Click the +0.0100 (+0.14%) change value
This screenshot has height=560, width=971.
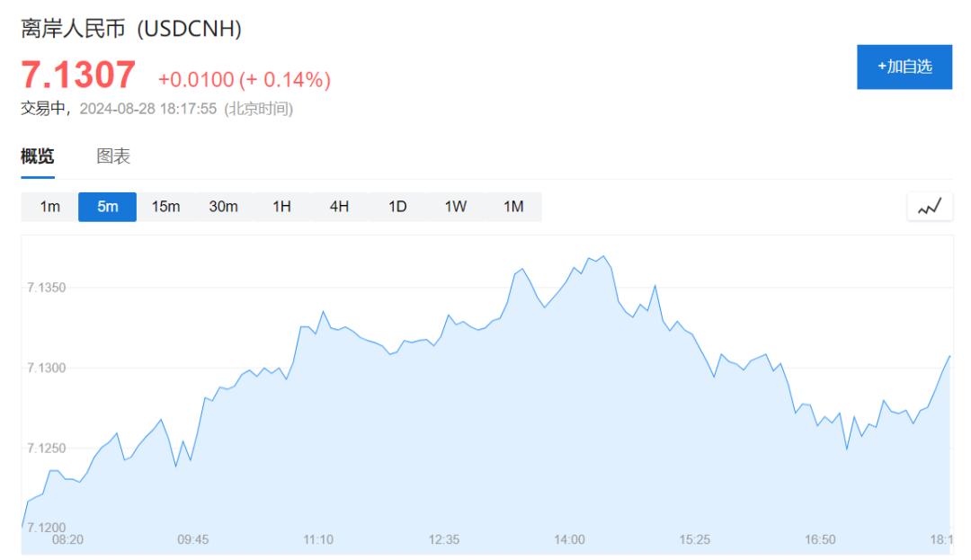tap(245, 80)
